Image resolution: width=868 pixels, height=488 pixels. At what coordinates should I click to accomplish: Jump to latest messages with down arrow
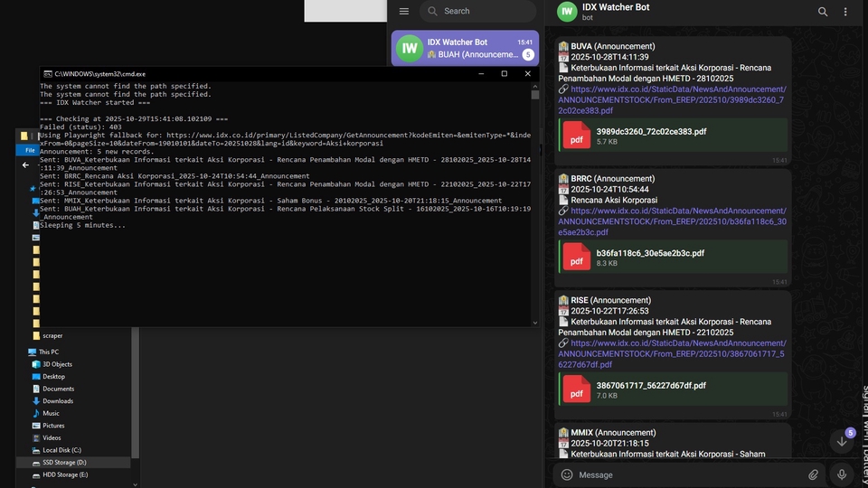[x=842, y=441]
